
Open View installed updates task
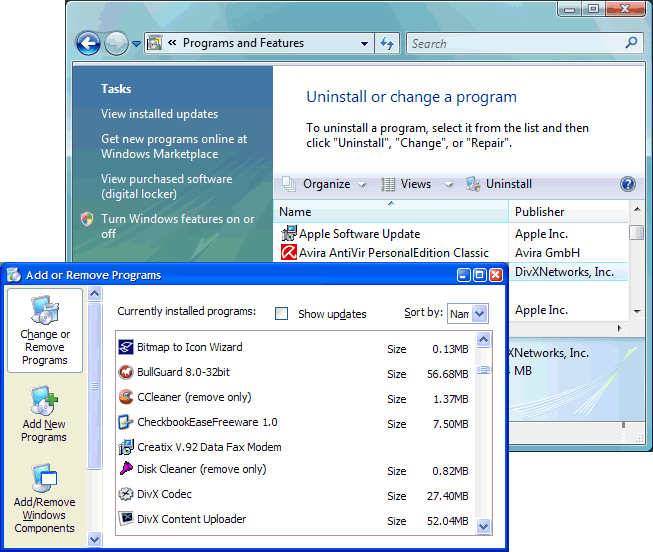tap(160, 114)
